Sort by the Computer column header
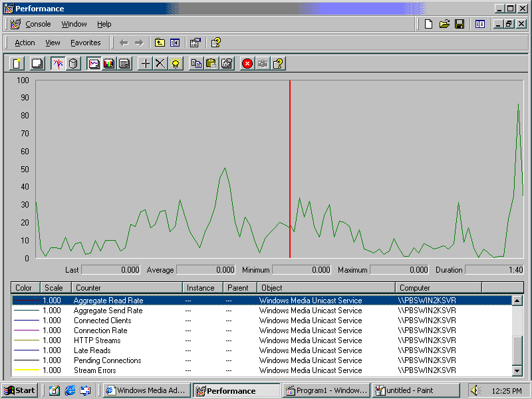The image size is (532, 399). tap(439, 288)
